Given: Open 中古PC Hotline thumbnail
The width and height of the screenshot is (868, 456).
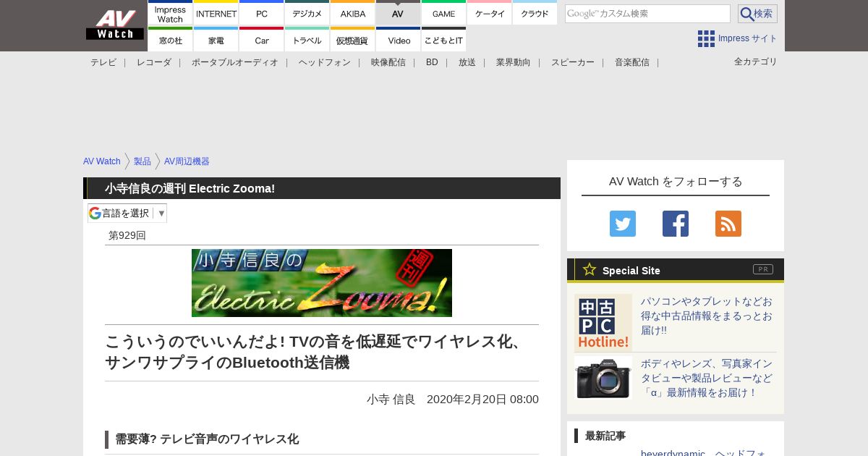Looking at the screenshot, I should pos(603,323).
